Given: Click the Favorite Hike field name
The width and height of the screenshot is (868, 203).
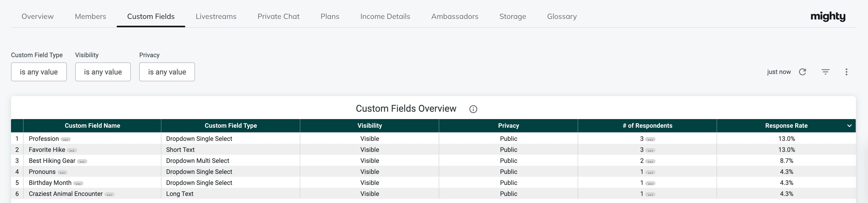Looking at the screenshot, I should (x=47, y=150).
